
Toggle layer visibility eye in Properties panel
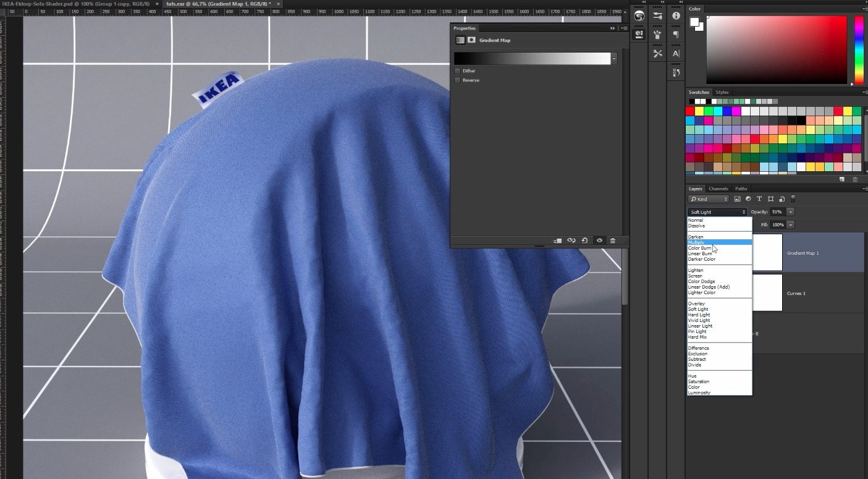click(x=599, y=240)
